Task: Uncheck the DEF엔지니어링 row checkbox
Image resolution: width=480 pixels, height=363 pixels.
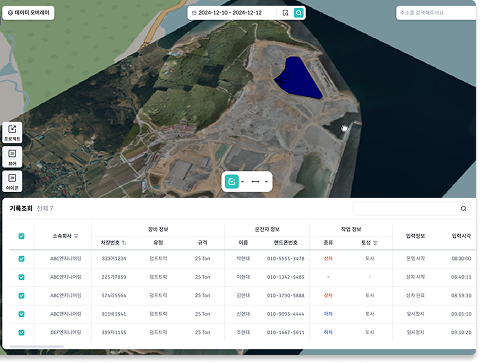Action: [21, 332]
